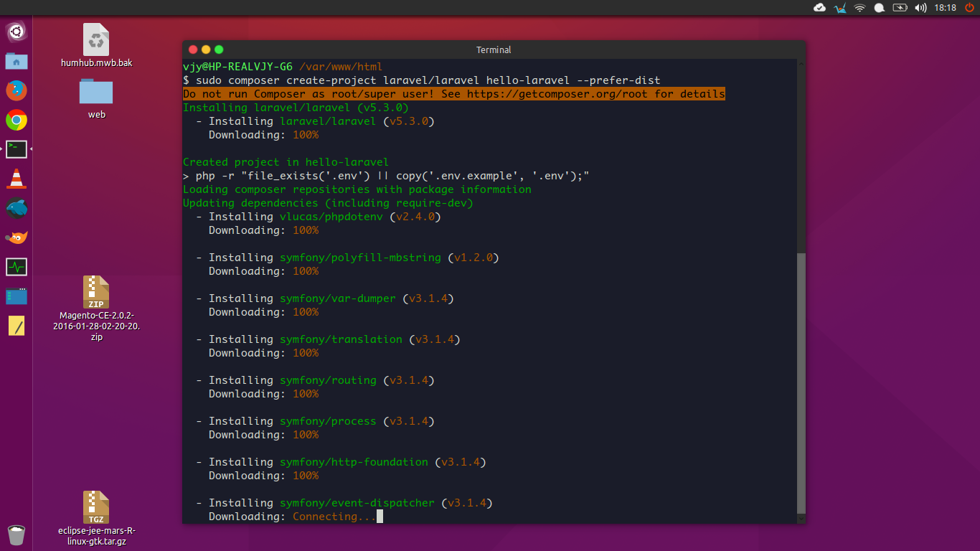
Task: Click the 'symfony/http-foundation' package name
Action: pos(354,462)
